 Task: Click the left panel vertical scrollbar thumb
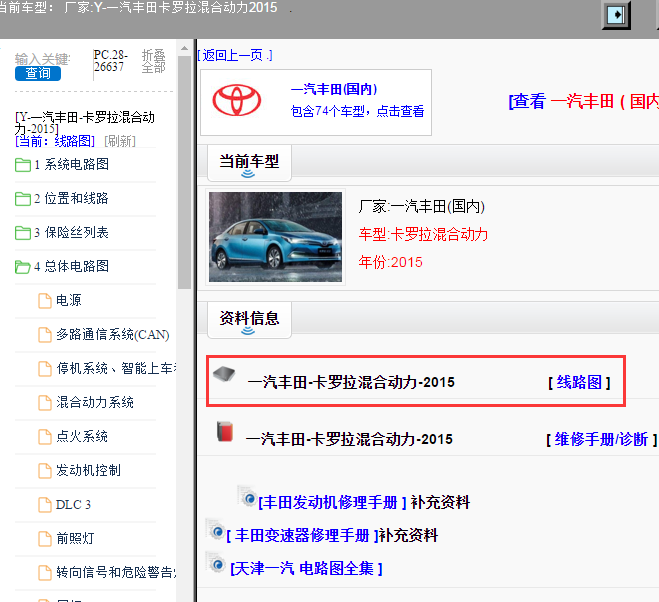[184, 172]
